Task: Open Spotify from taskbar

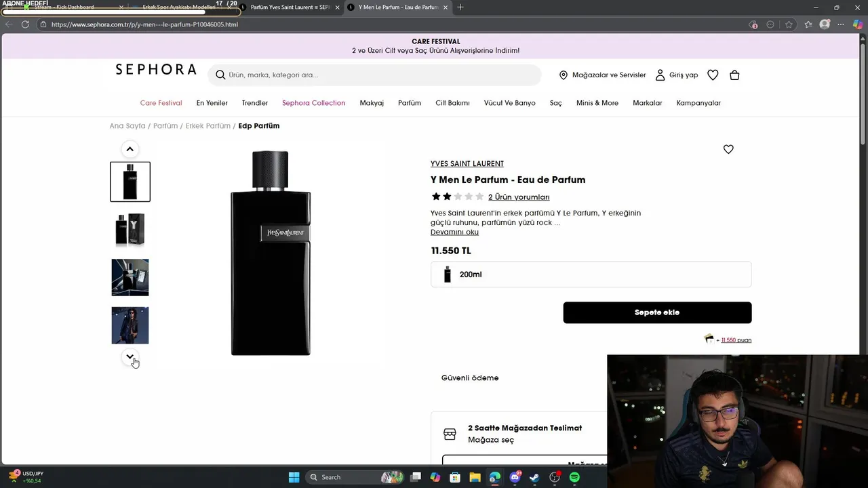Action: 574,477
